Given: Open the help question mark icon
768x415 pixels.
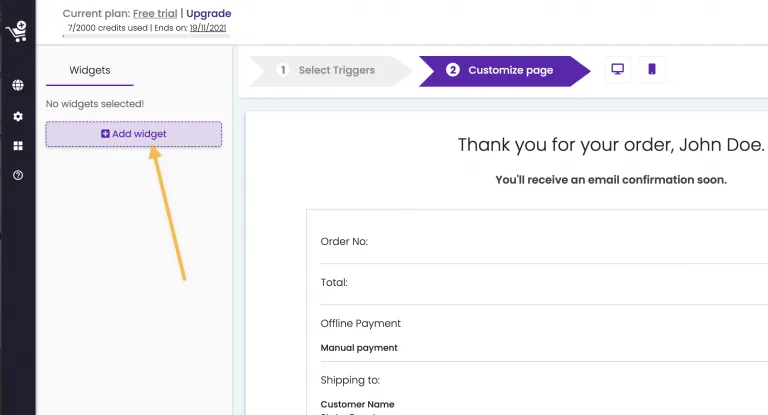Looking at the screenshot, I should click(x=18, y=175).
